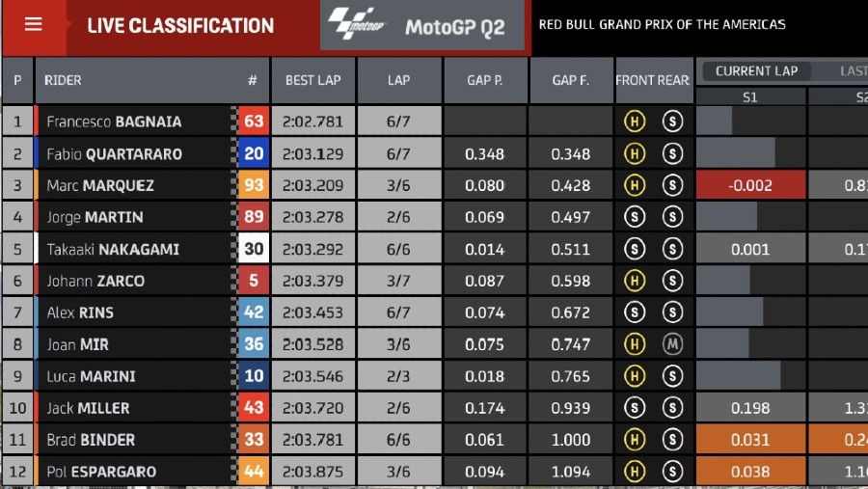Image resolution: width=868 pixels, height=489 pixels.
Task: Click Bagnaia's front tyre H icon
Action: 635,122
